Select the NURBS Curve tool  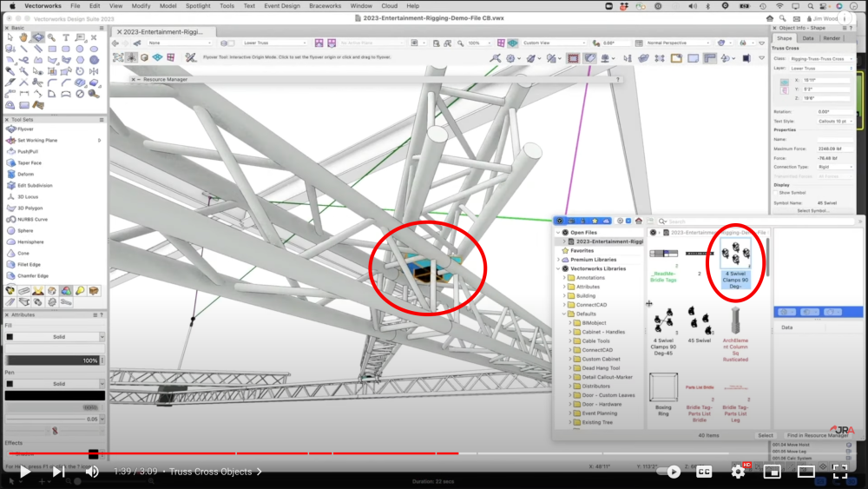coord(32,219)
